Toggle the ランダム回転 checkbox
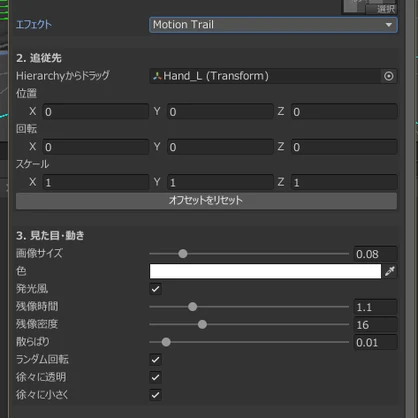 click(155, 360)
